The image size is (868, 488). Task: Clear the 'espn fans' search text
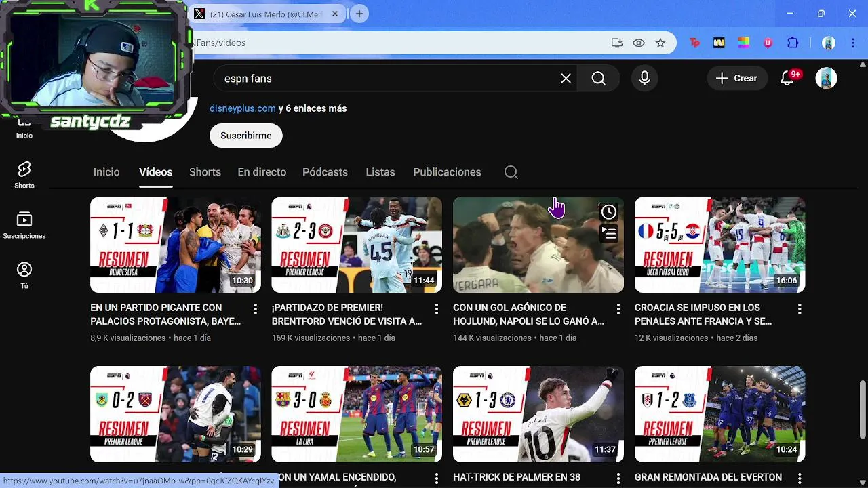[x=566, y=79]
